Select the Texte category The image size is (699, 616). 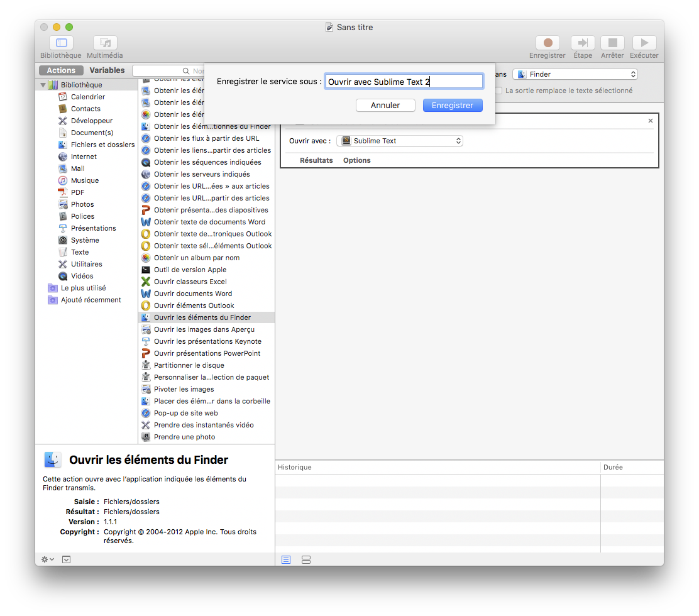(74, 252)
